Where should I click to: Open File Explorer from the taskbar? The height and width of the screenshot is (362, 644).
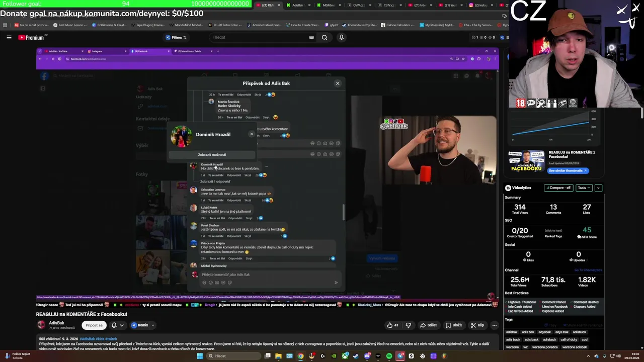pyautogui.click(x=278, y=356)
